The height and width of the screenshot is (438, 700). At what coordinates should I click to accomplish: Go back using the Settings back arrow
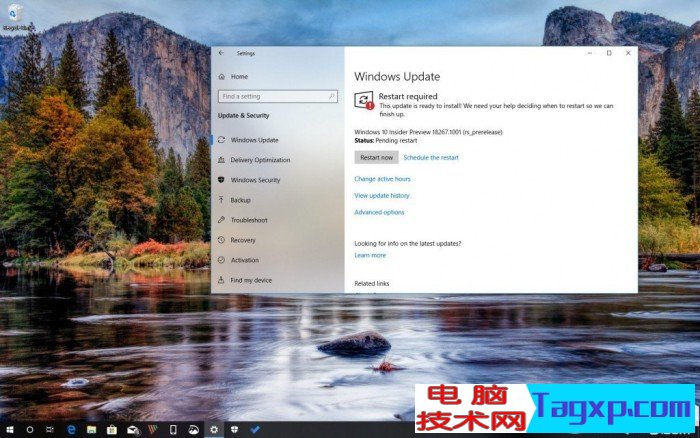221,53
